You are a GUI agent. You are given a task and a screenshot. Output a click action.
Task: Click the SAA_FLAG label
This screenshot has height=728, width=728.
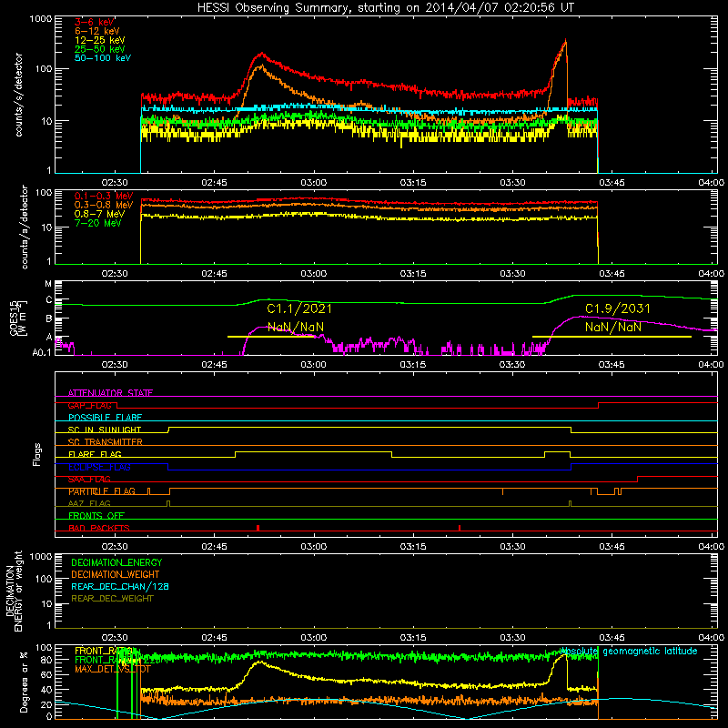coord(89,479)
